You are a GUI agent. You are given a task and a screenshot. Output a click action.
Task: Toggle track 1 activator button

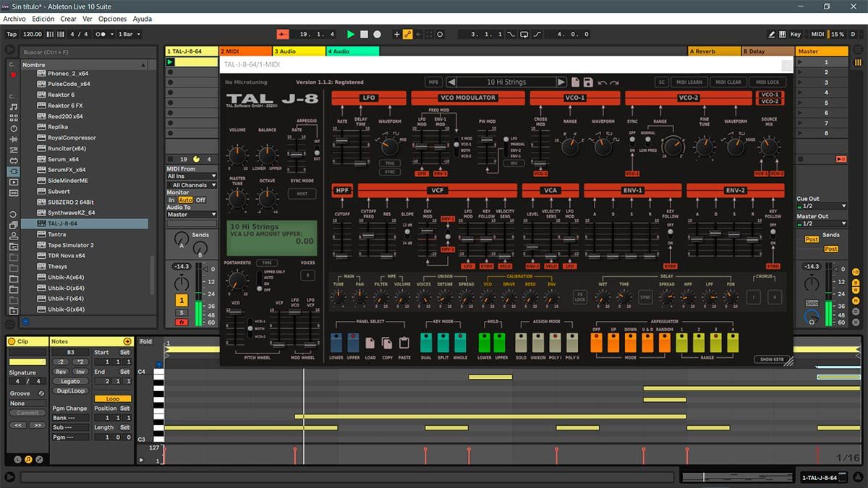tap(182, 300)
